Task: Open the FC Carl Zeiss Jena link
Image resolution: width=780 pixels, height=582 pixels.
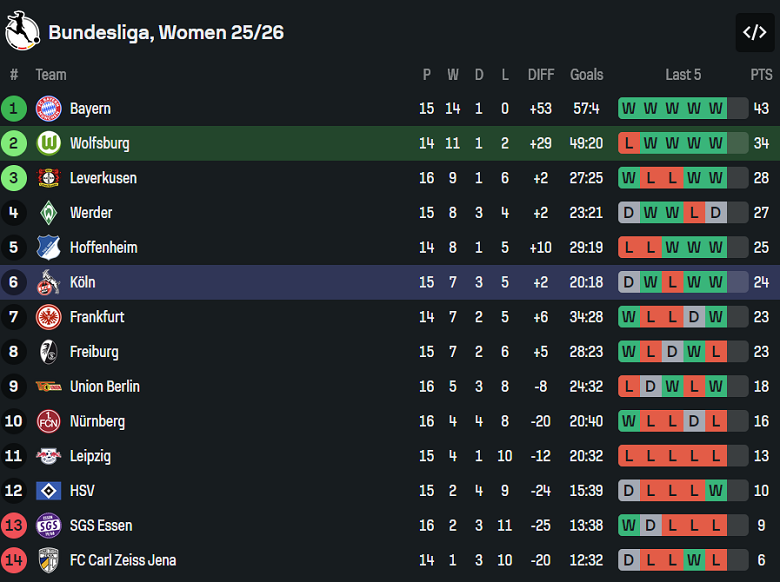Action: tap(122, 560)
